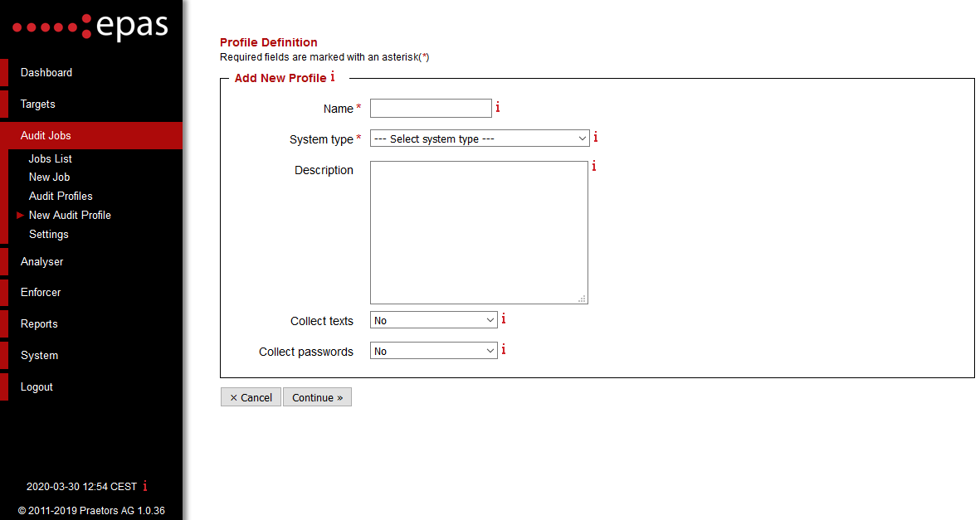
Task: Click the info icon next to System type
Action: point(595,136)
